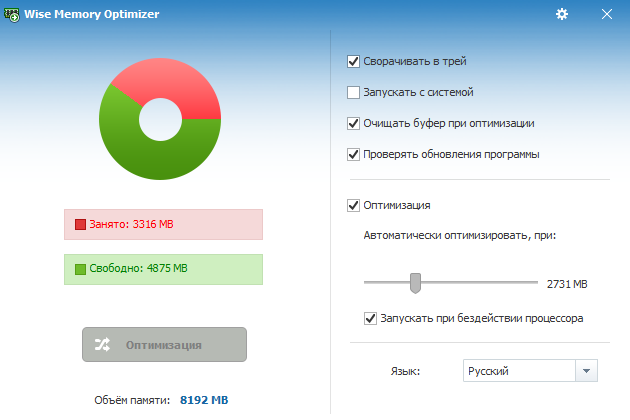Click the green free portion of the donut chart
630x420 pixels.
(x=157, y=159)
